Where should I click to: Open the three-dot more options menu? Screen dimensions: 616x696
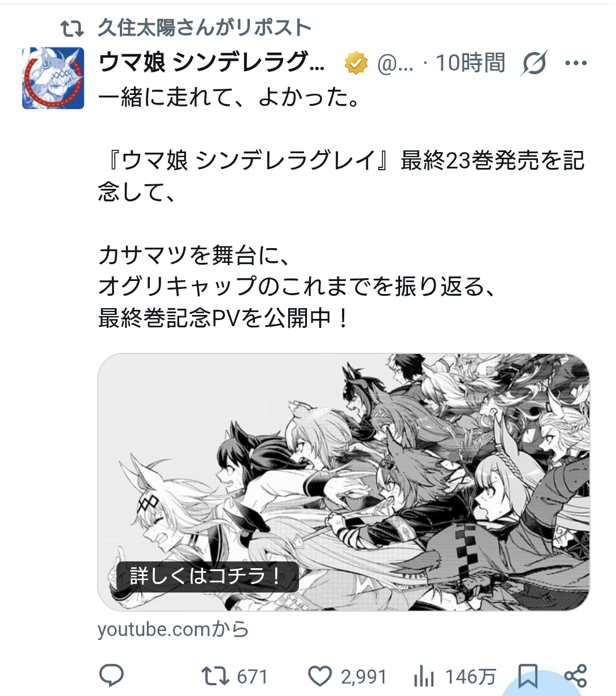pos(576,63)
